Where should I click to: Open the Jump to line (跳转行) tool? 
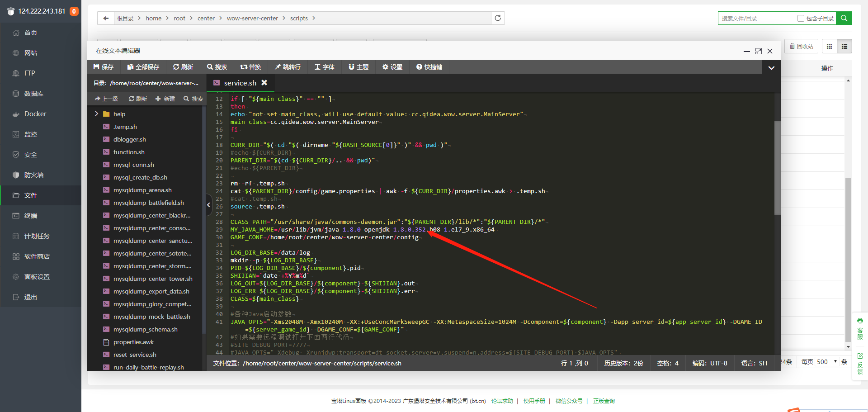tap(288, 67)
